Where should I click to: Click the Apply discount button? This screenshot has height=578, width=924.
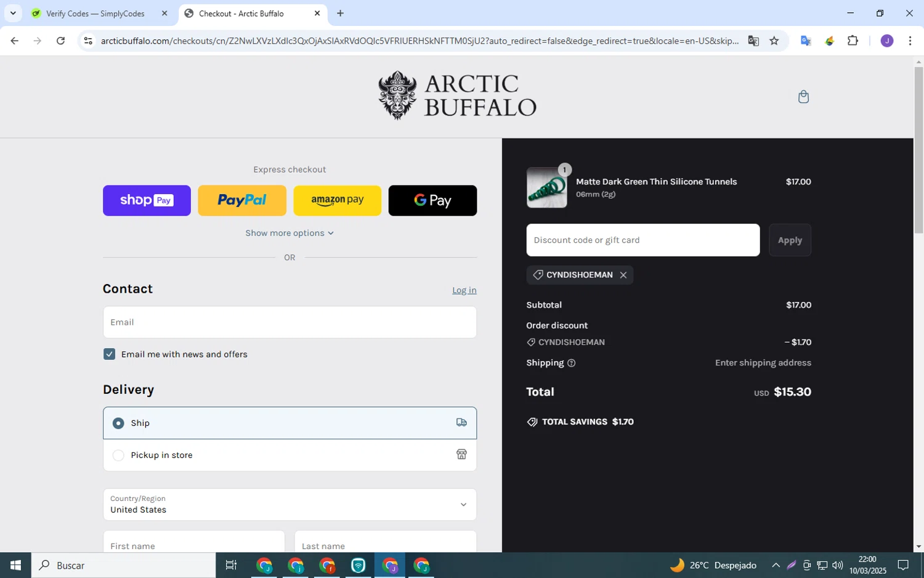click(x=790, y=240)
